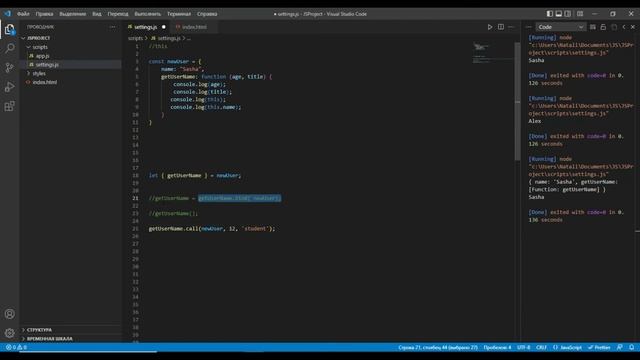The height and width of the screenshot is (360, 640).
Task: Open Explorer panel more actions ellipsis
Action: pos(112,27)
